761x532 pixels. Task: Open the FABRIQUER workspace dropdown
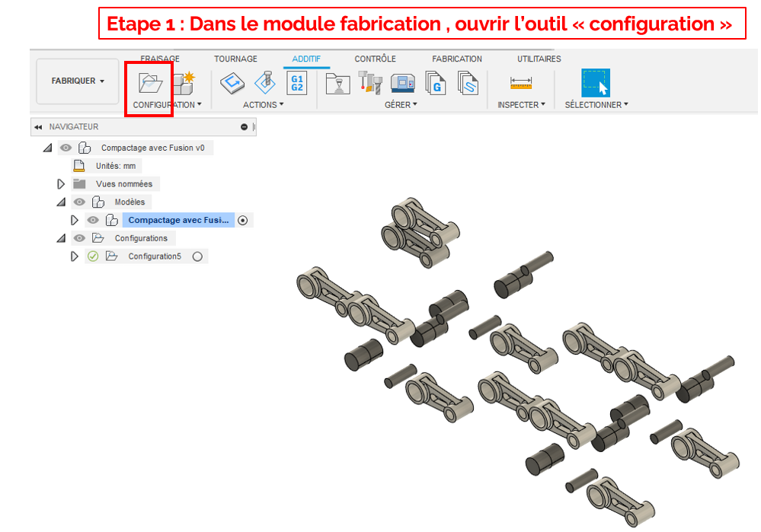(78, 81)
